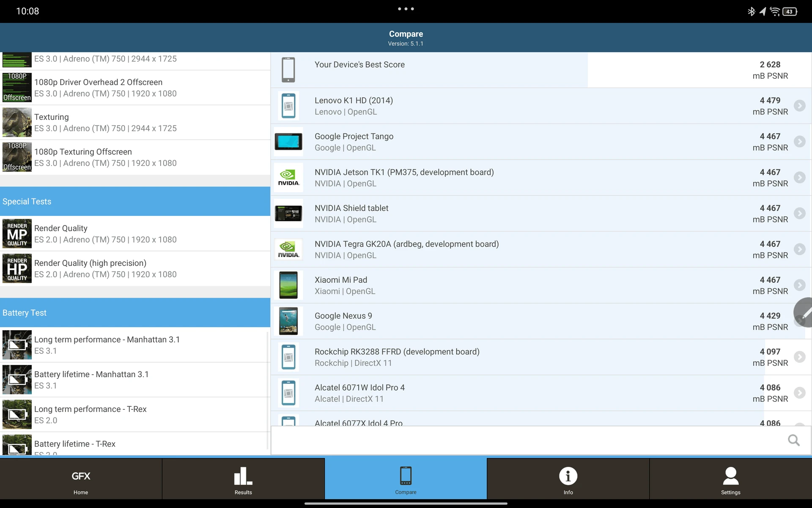Choose Battery lifetime - Manhattan 3.1

(x=135, y=380)
